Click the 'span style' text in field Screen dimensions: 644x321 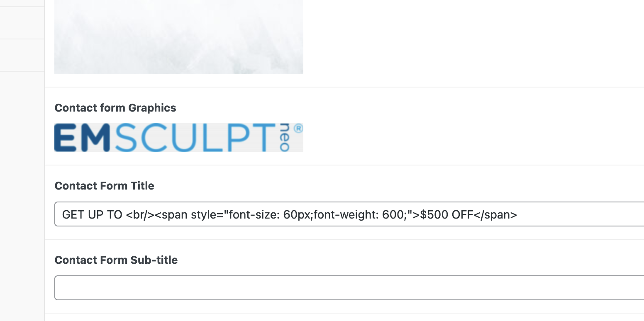(x=188, y=214)
